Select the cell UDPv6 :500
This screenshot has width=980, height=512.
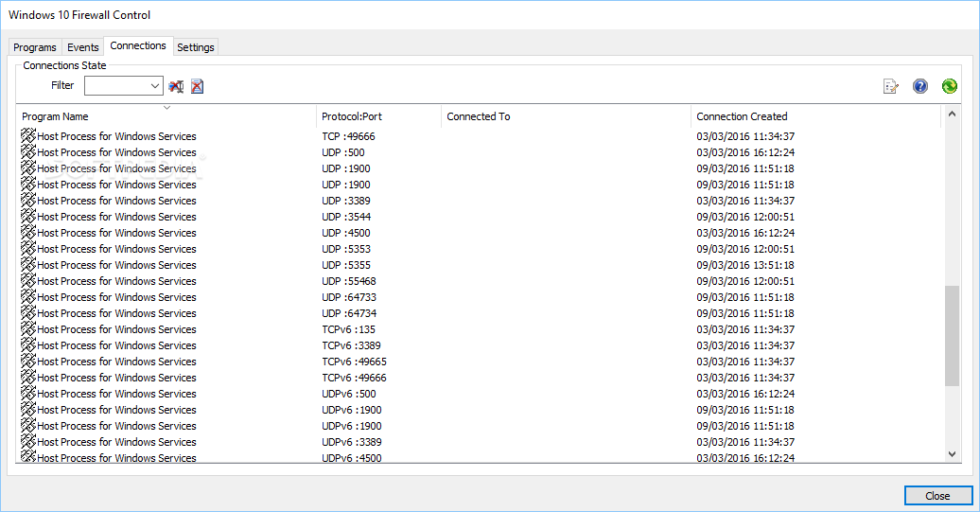coord(349,394)
